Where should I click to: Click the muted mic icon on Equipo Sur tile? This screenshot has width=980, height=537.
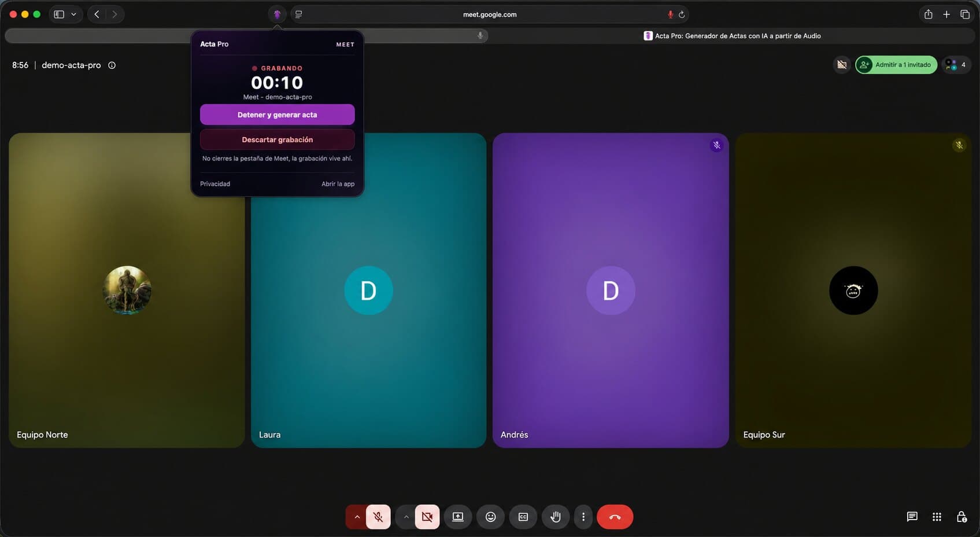(959, 145)
